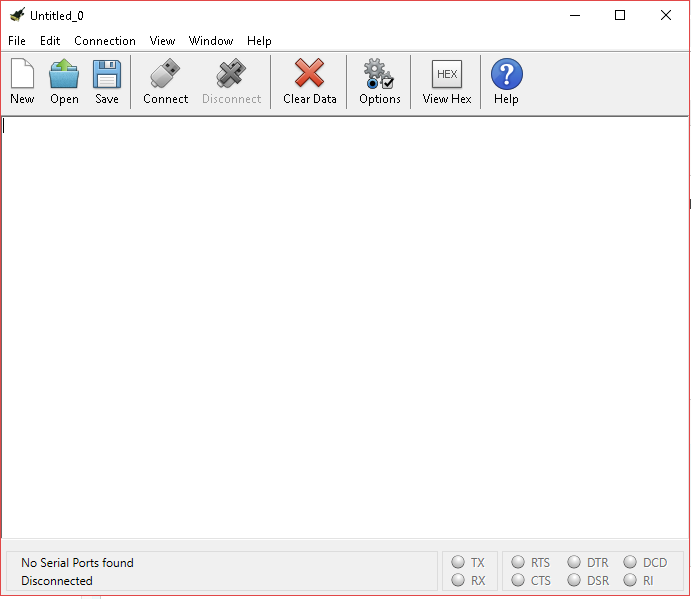Click the CTS status indicator
Image resolution: width=691 pixels, height=599 pixels.
tap(518, 580)
